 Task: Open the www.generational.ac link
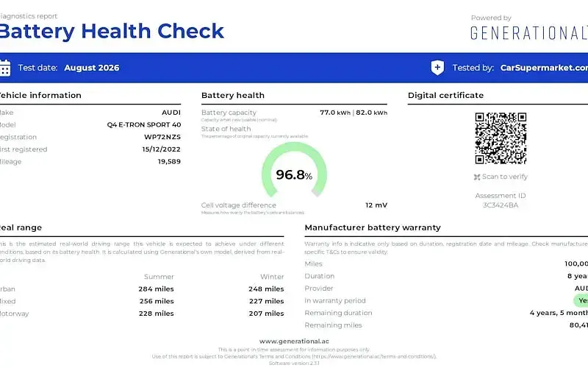[294, 342]
